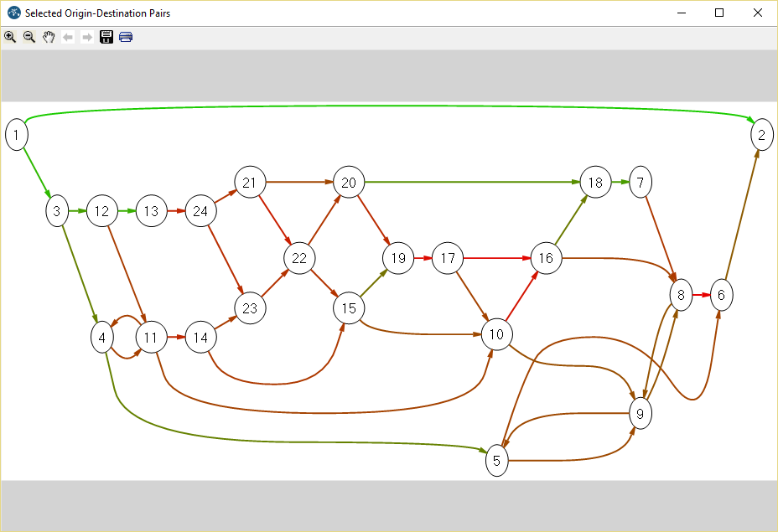Select the Zoom In magnifier tool
The height and width of the screenshot is (532, 778).
pyautogui.click(x=10, y=37)
